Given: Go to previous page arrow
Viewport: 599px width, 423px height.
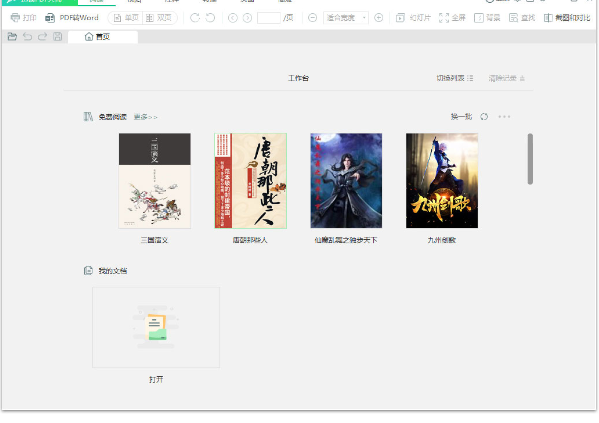Looking at the screenshot, I should pyautogui.click(x=233, y=18).
